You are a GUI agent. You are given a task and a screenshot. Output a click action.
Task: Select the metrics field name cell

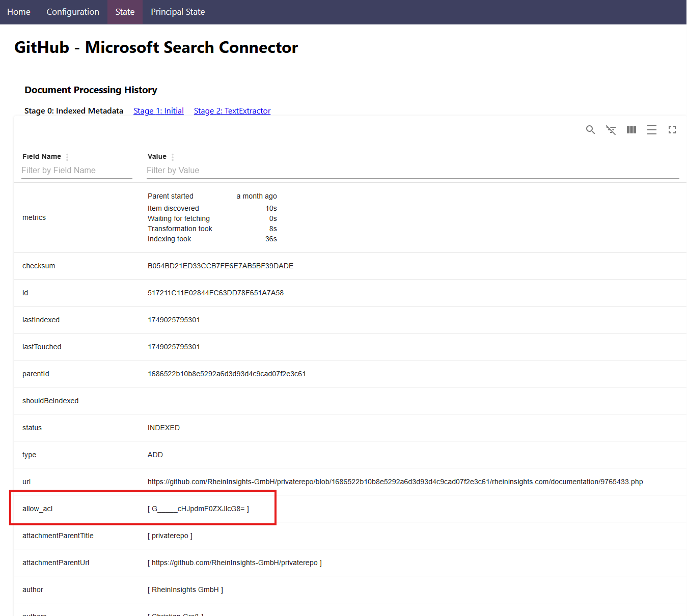coord(34,217)
